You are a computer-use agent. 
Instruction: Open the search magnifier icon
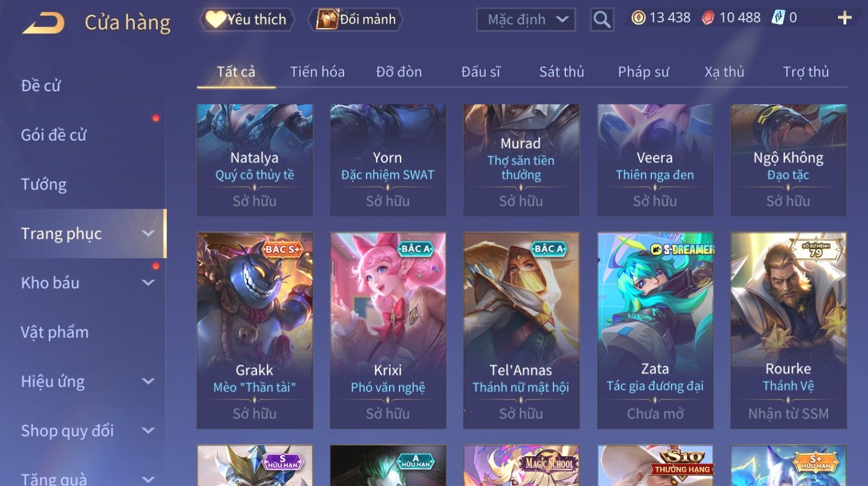click(602, 20)
